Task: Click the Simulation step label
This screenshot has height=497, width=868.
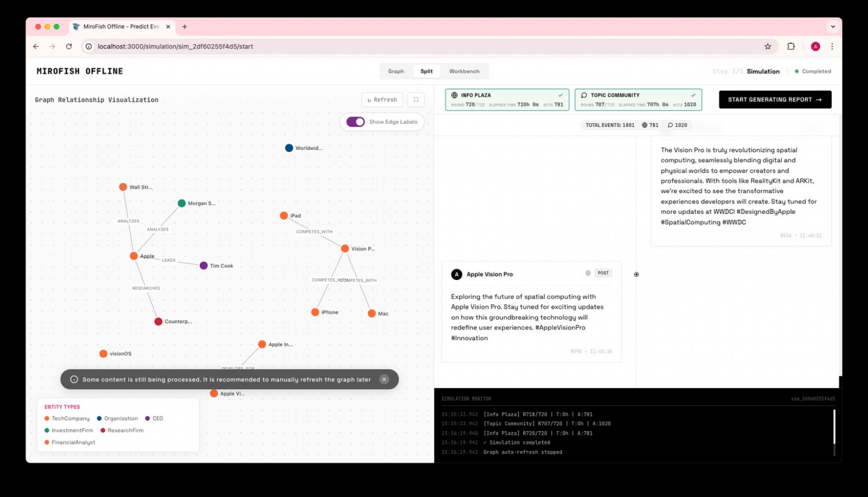Action: click(763, 71)
